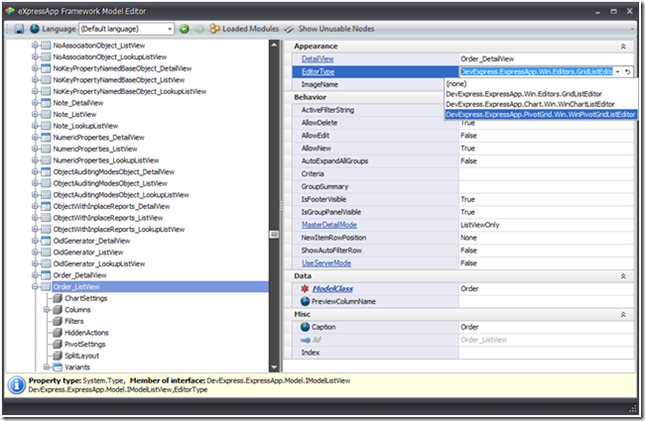The height and width of the screenshot is (421, 645).
Task: Follow the MasterDetailMode property link
Action: pyautogui.click(x=329, y=225)
